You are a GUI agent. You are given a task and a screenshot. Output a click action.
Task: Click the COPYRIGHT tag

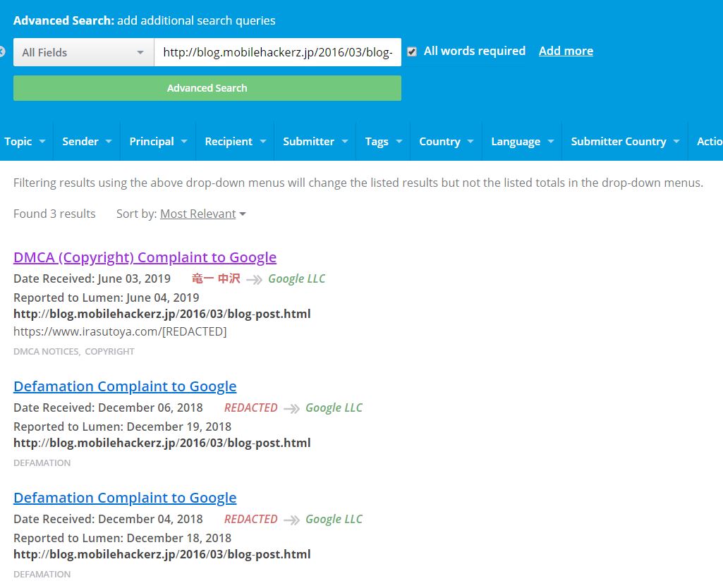click(x=110, y=352)
